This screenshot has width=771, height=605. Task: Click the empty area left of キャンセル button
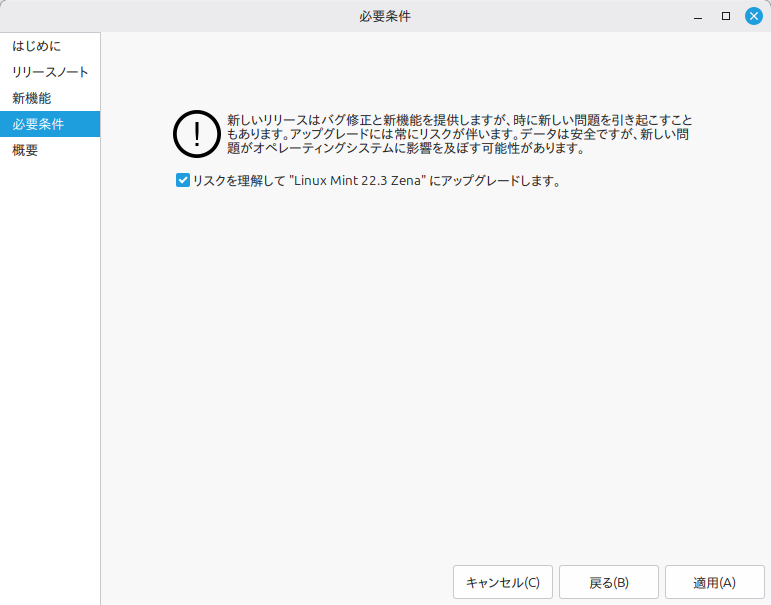(280, 582)
